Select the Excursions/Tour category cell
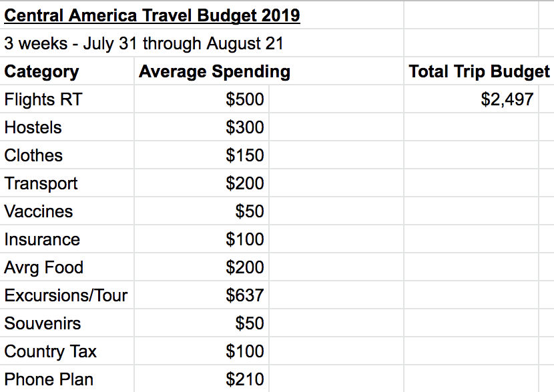The width and height of the screenshot is (554, 392). [65, 296]
